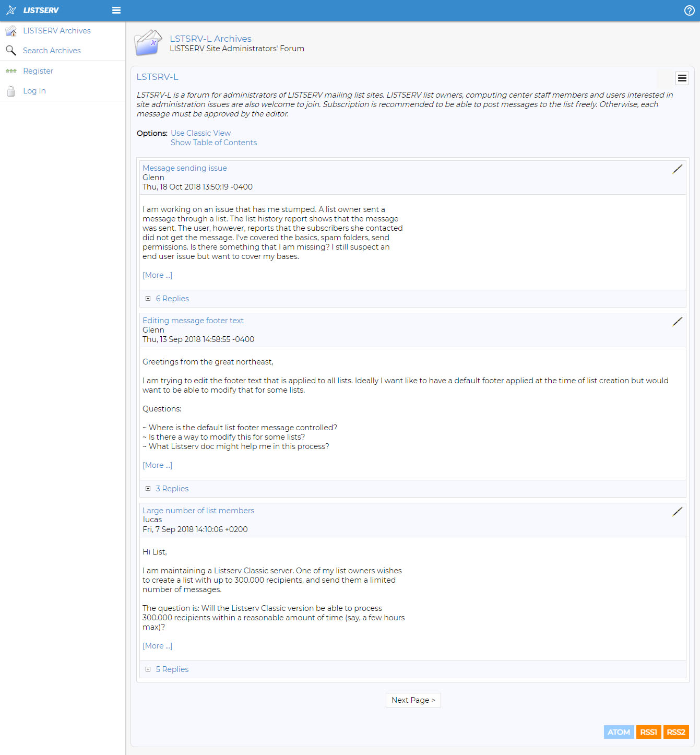This screenshot has width=700, height=755.
Task: Open Editing message footer text thread
Action: (x=193, y=321)
